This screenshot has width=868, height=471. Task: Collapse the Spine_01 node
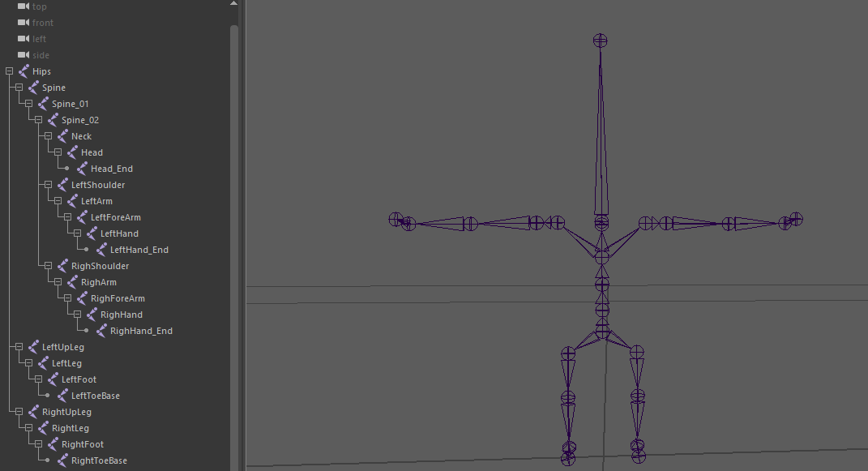point(29,104)
